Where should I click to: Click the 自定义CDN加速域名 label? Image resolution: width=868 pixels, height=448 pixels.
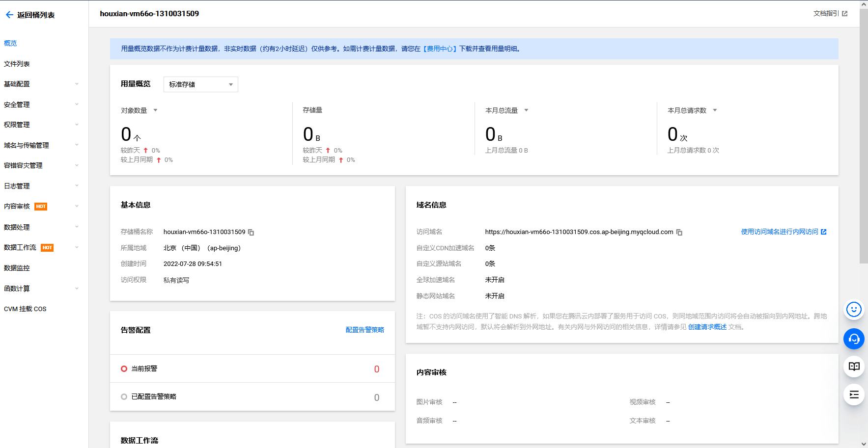tap(446, 248)
